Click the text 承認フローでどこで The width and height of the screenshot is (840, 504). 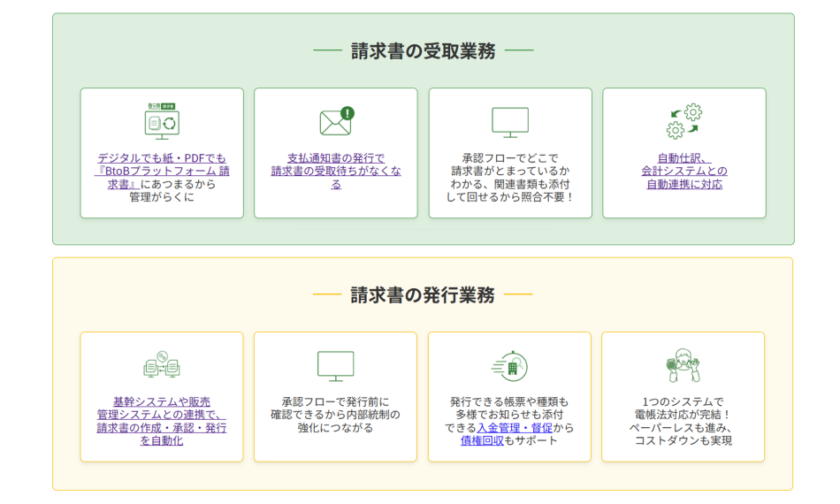[510, 158]
